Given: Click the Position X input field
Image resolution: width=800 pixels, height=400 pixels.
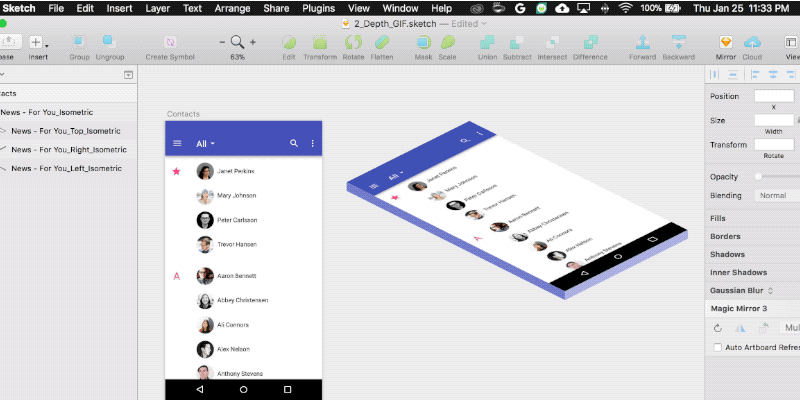Looking at the screenshot, I should click(774, 96).
